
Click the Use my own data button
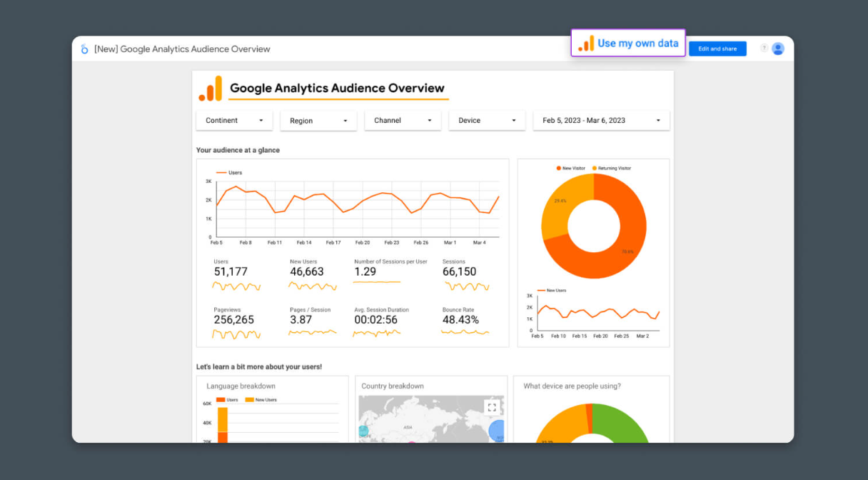[628, 43]
